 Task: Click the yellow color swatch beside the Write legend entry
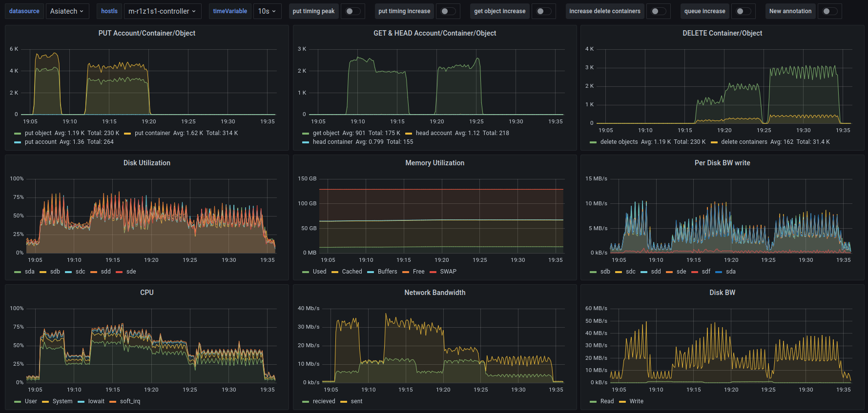(x=622, y=402)
